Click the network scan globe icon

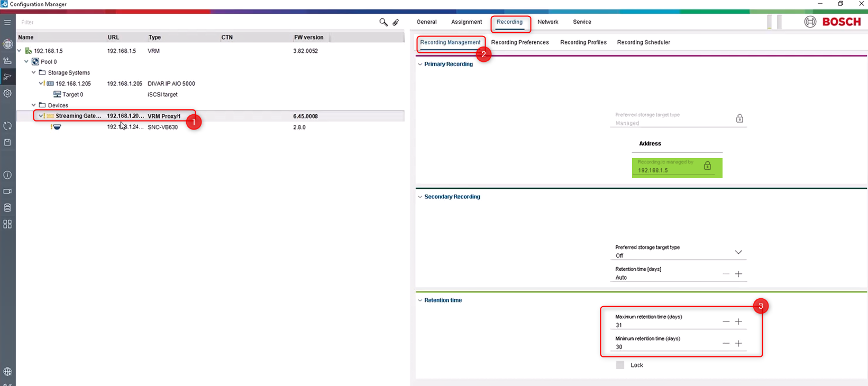(7, 44)
